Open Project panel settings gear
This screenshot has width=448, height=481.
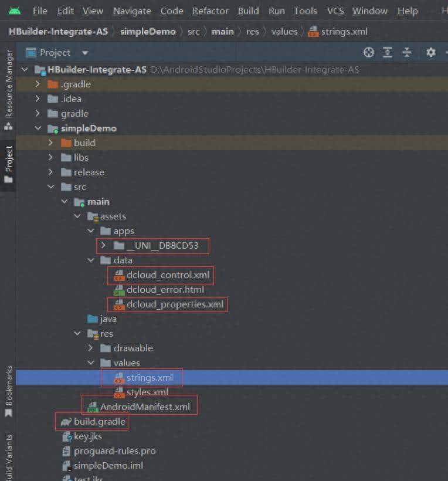tap(431, 53)
